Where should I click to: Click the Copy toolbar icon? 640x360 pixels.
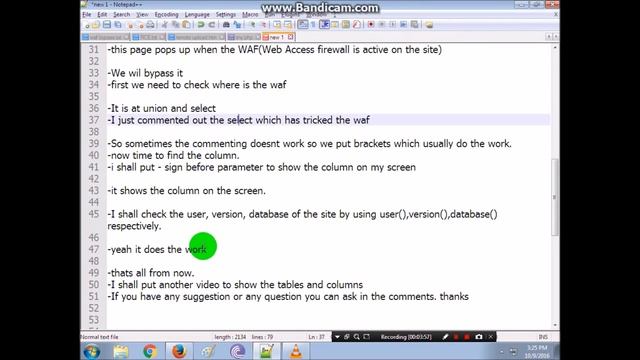176,25
